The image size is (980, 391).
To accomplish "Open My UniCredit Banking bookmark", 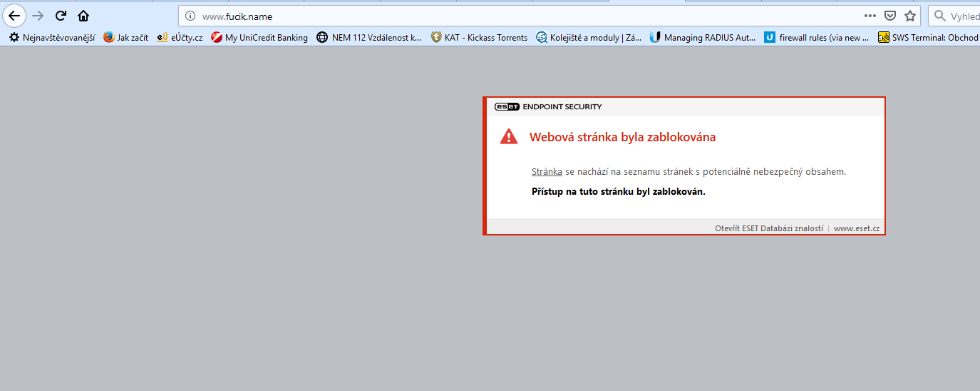I will click(259, 38).
